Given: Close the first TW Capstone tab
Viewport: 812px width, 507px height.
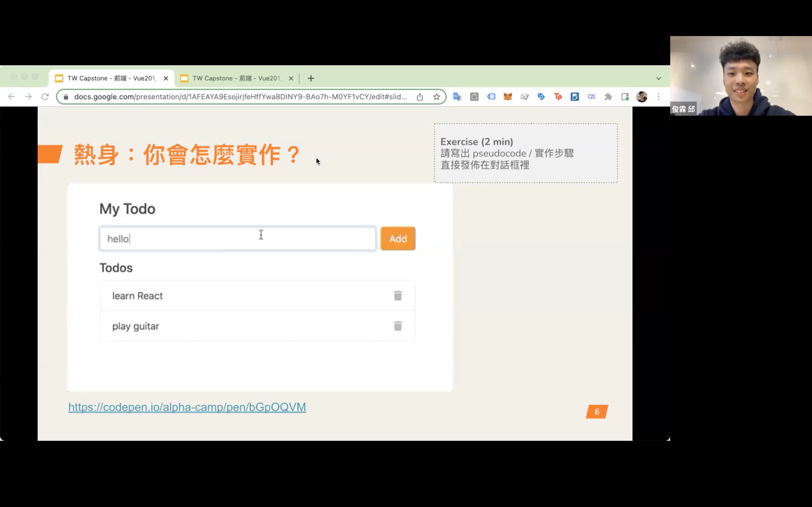Looking at the screenshot, I should click(166, 79).
